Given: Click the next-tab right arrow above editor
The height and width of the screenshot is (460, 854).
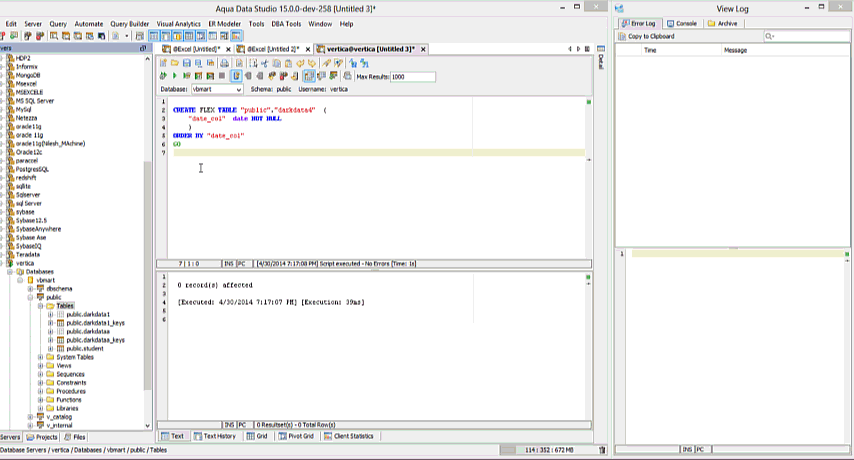Looking at the screenshot, I should 578,49.
